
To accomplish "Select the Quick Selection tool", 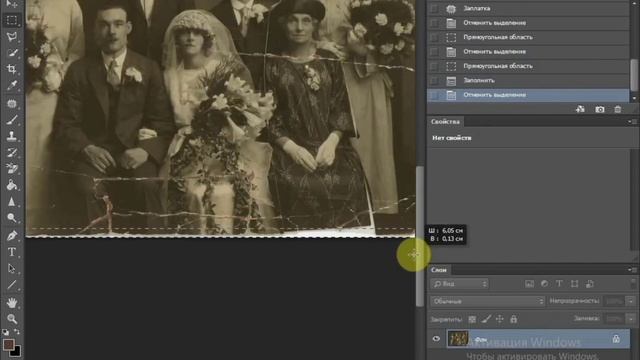I will 12,53.
